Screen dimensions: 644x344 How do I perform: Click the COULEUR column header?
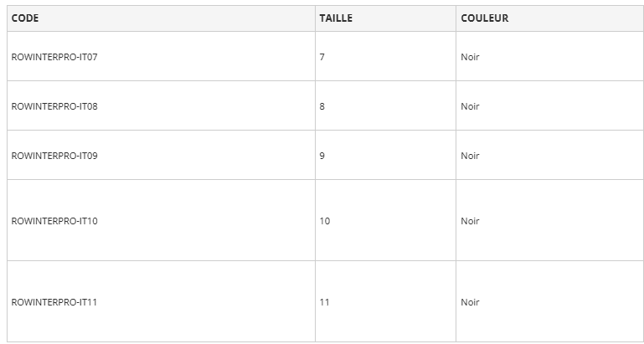pyautogui.click(x=484, y=18)
